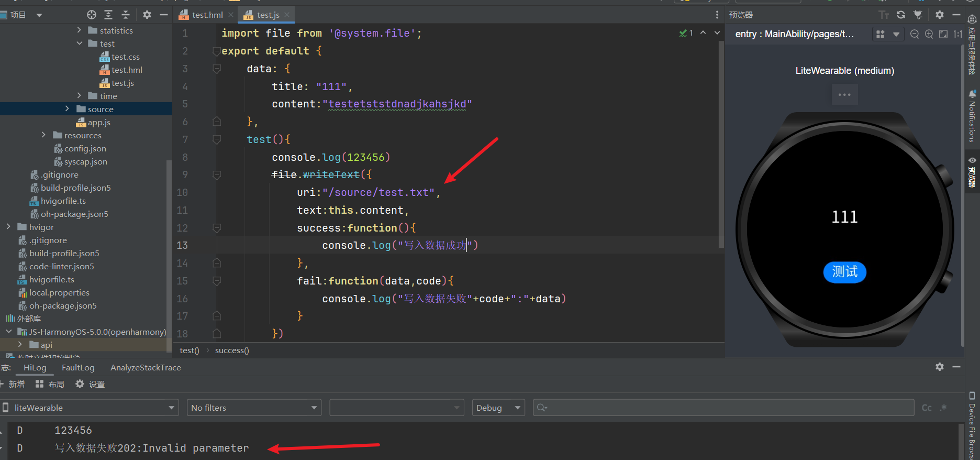Viewport: 980px width, 460px height.
Task: Expand the statistics folder
Action: click(x=79, y=30)
